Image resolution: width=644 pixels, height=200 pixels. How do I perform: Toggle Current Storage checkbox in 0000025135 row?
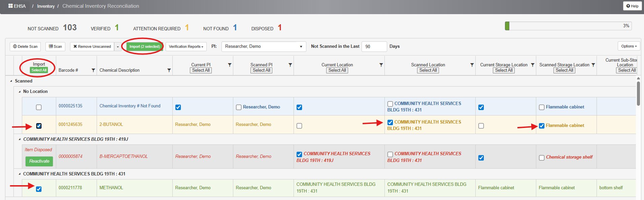pos(481,107)
